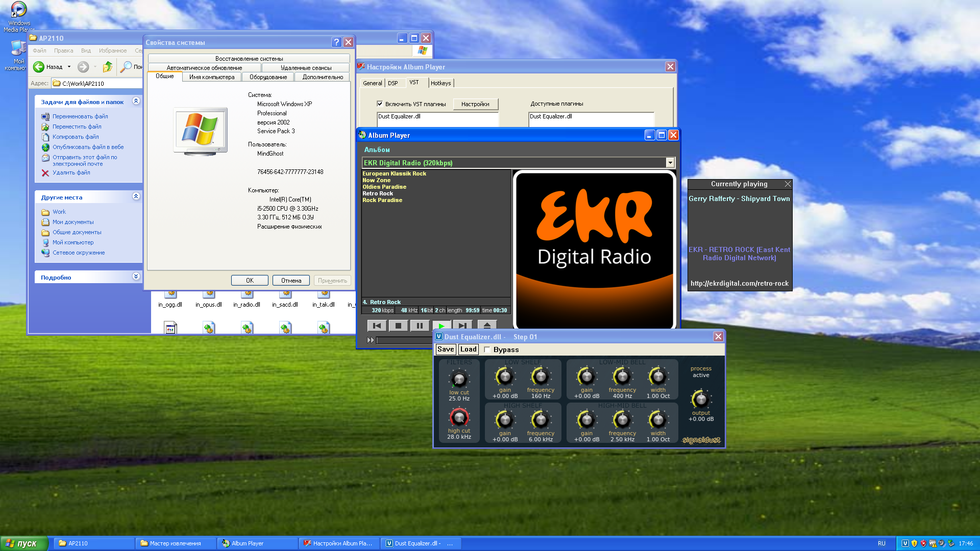This screenshot has width=980, height=551.
Task: Pause playback in Album Player
Action: [x=420, y=325]
